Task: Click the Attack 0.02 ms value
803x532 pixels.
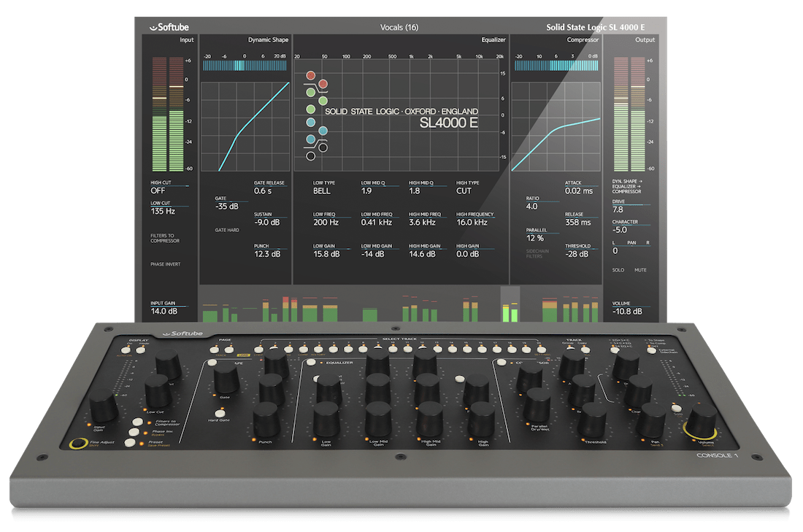Action: click(x=579, y=191)
